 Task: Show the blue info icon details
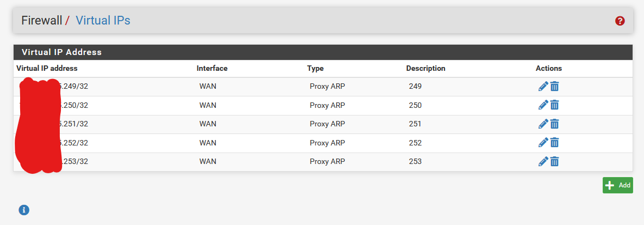tap(24, 210)
